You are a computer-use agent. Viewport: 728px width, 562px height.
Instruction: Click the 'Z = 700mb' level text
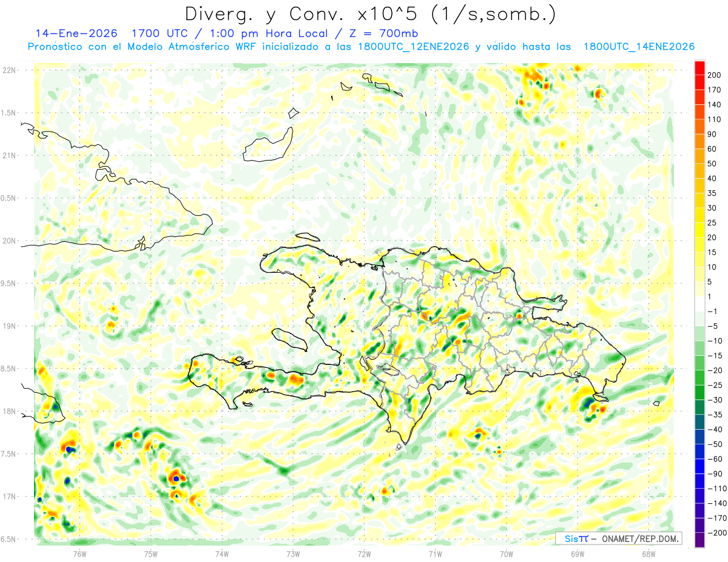[382, 33]
